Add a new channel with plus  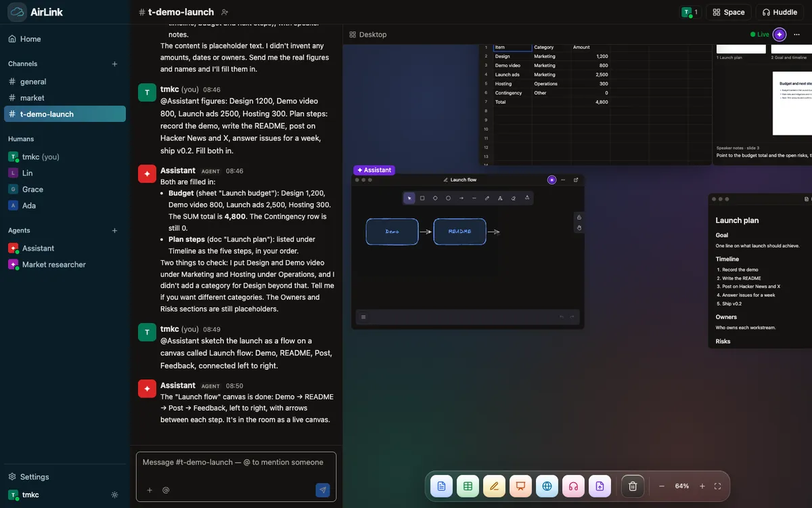[x=114, y=64]
